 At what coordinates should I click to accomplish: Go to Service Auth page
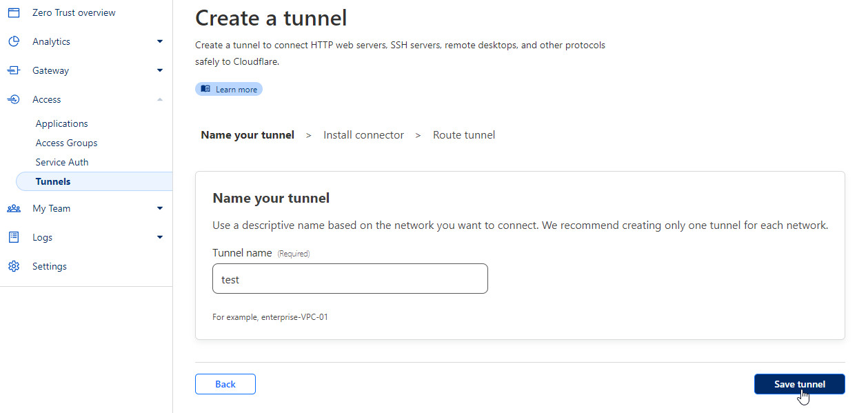[62, 162]
